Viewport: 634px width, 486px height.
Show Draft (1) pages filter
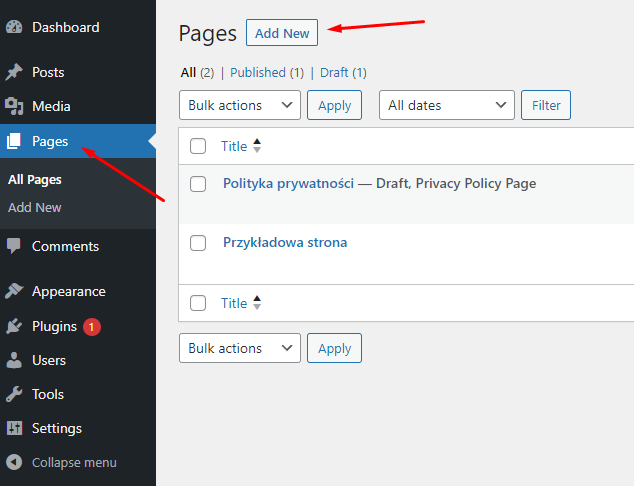point(343,73)
